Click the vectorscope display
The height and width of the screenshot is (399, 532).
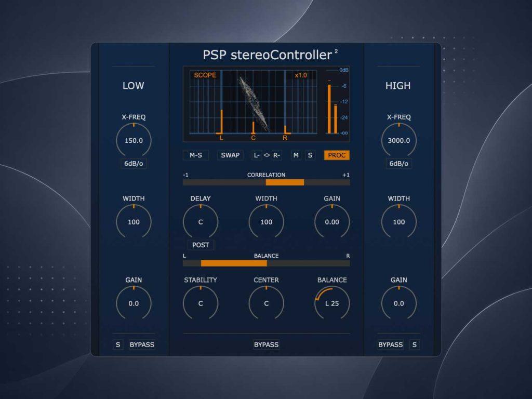point(253,103)
